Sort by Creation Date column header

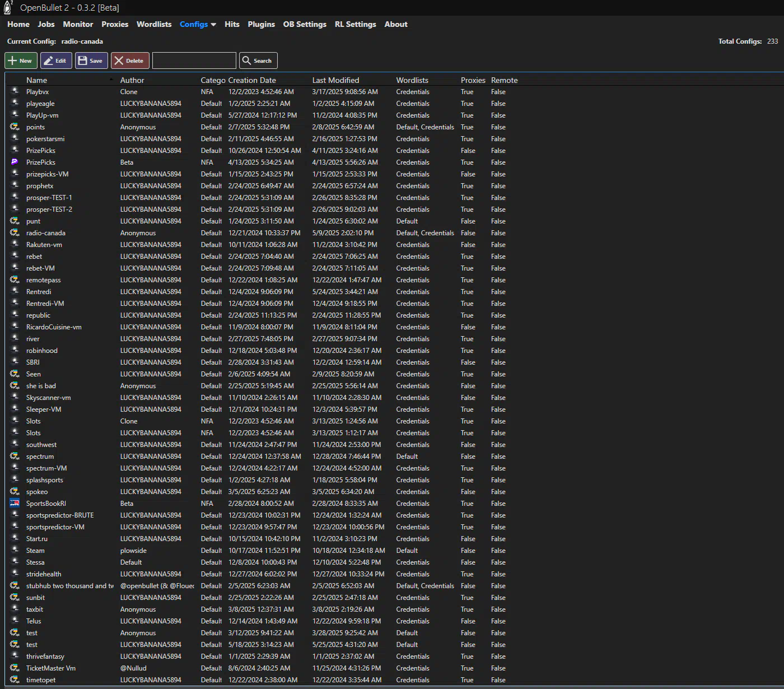coord(252,80)
